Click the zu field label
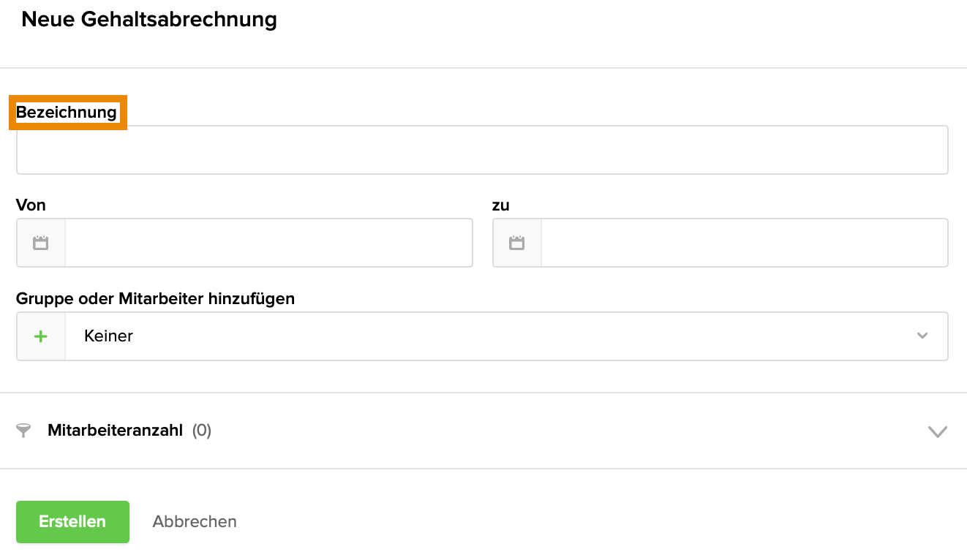 [501, 205]
